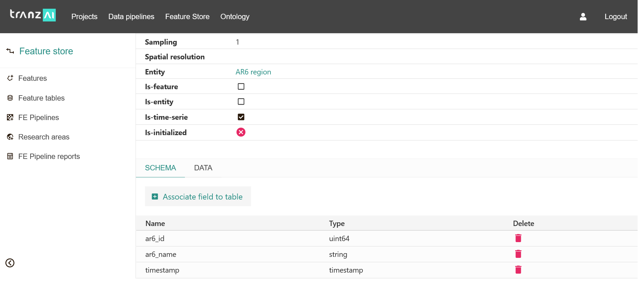Open the Feature Store menu
Viewport: 644px width, 281px height.
(187, 17)
